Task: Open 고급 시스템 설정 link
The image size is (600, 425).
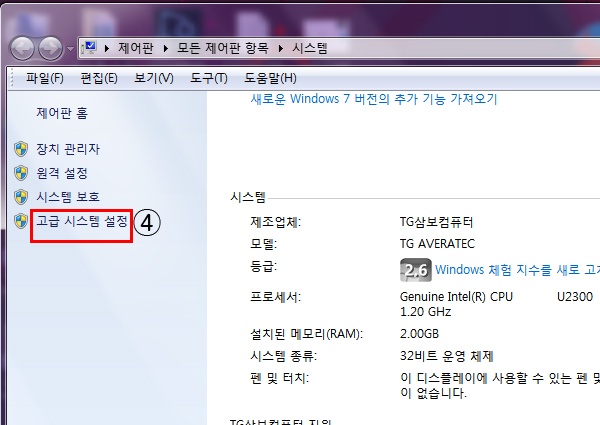Action: click(82, 221)
